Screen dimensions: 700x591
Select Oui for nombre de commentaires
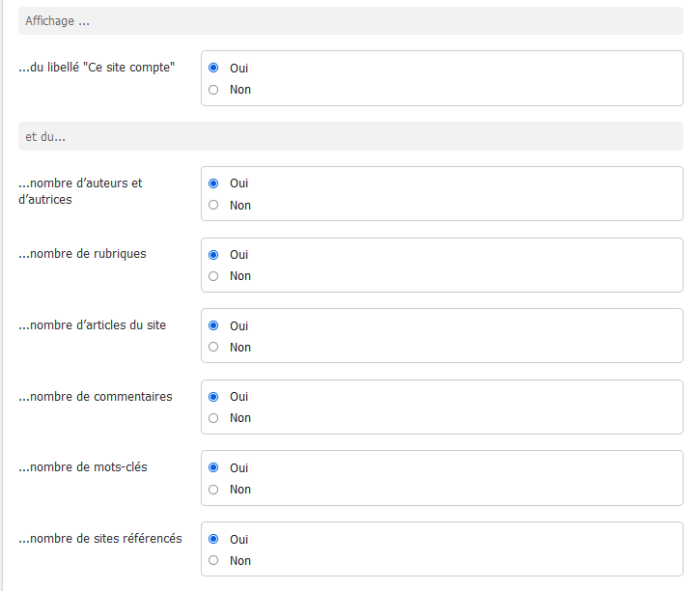[214, 397]
